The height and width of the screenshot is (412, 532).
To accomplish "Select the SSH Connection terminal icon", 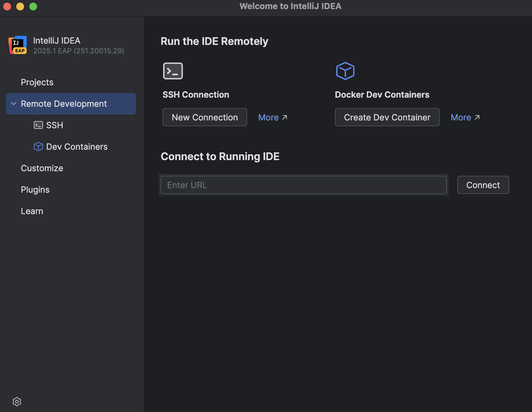I will coord(173,71).
